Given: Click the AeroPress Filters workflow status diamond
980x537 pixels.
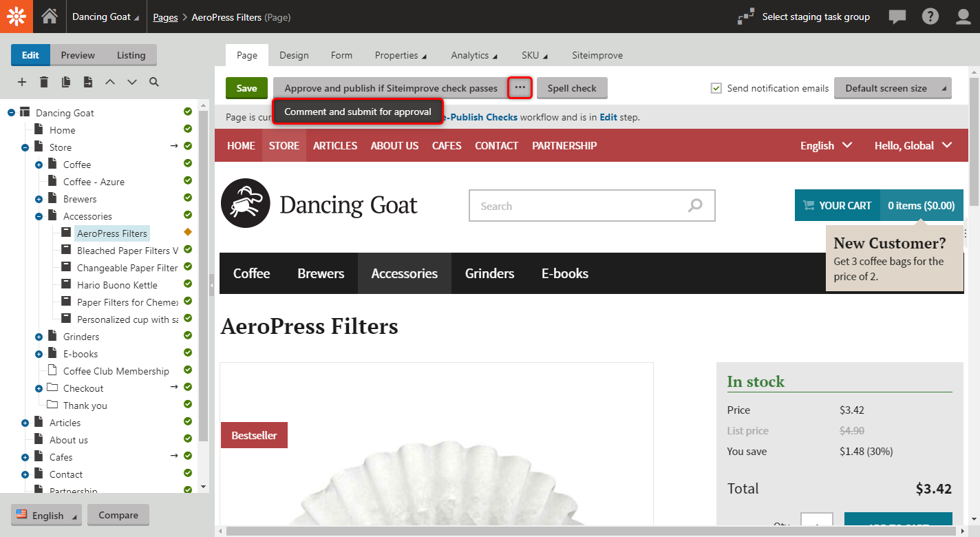Looking at the screenshot, I should [188, 232].
